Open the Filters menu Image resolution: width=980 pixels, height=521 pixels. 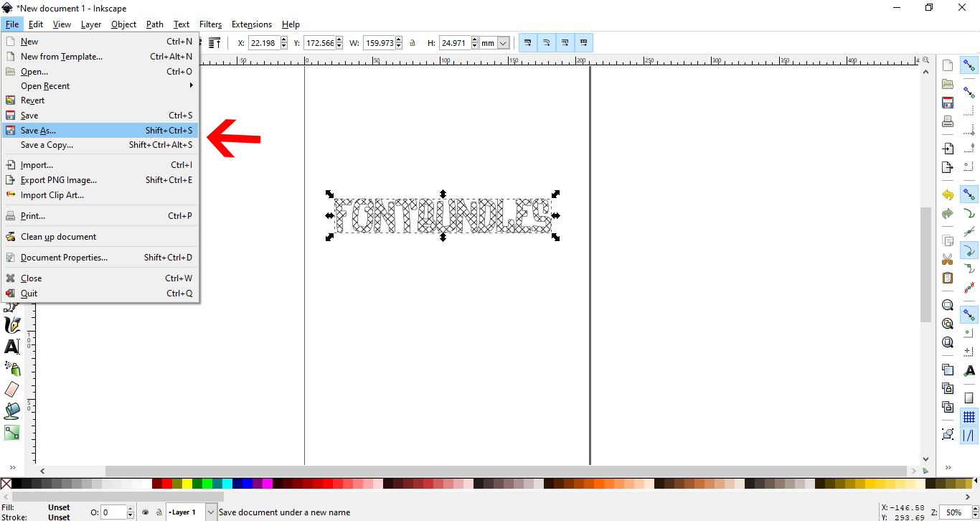click(x=211, y=24)
